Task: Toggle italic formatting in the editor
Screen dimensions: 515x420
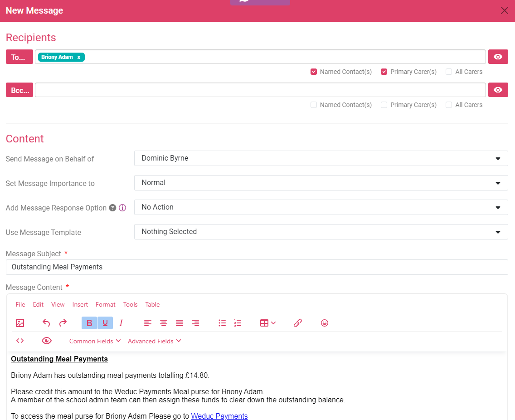Action: (121, 323)
